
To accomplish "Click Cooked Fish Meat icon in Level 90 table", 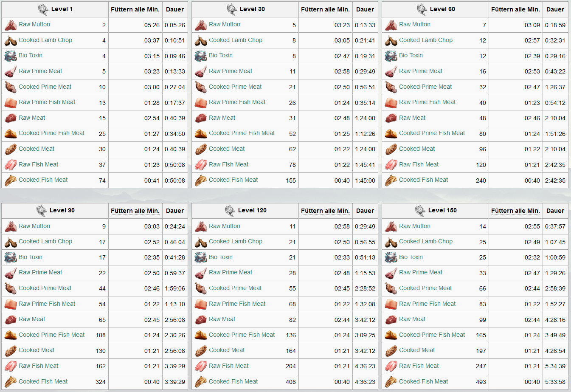I will pos(11,382).
